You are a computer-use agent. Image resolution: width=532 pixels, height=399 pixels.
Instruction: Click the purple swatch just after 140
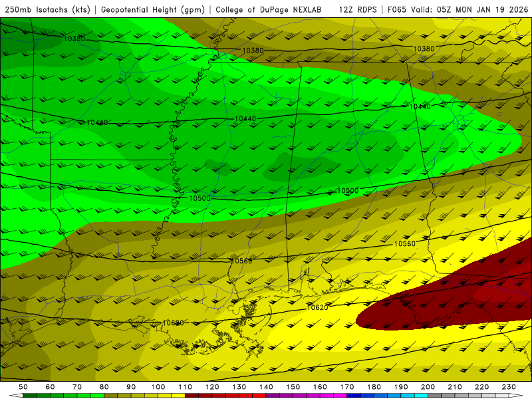tap(273, 396)
